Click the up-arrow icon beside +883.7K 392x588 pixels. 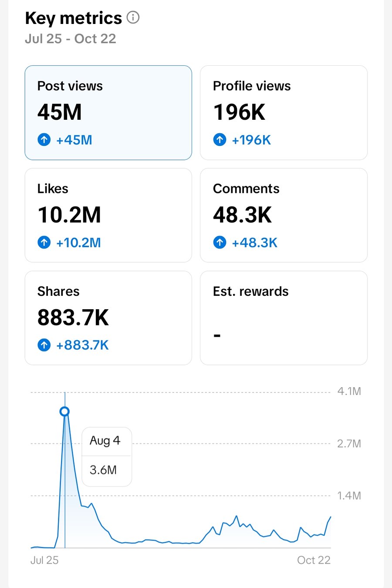tap(44, 345)
